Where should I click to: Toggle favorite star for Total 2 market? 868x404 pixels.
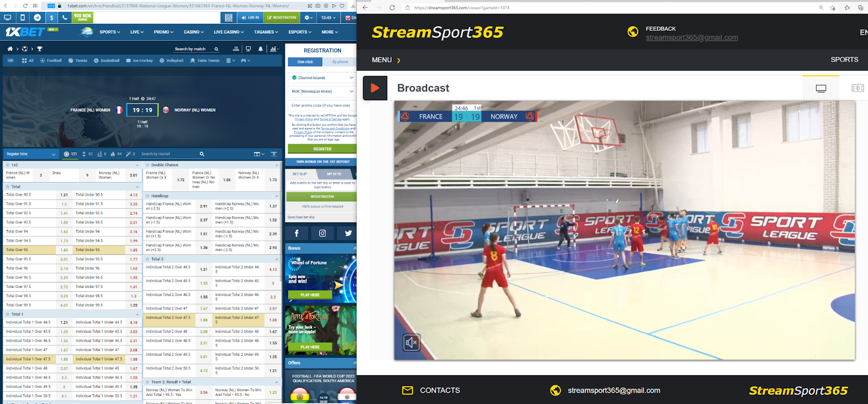click(148, 259)
